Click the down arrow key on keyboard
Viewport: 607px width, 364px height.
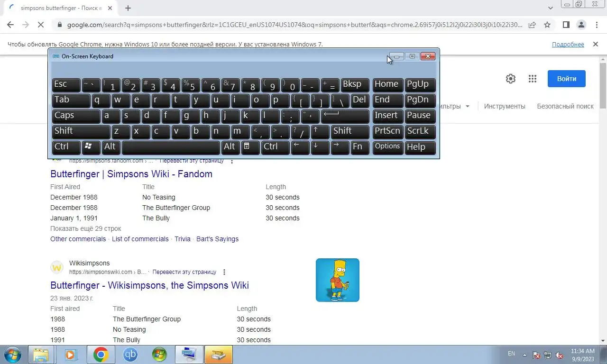pyautogui.click(x=321, y=147)
